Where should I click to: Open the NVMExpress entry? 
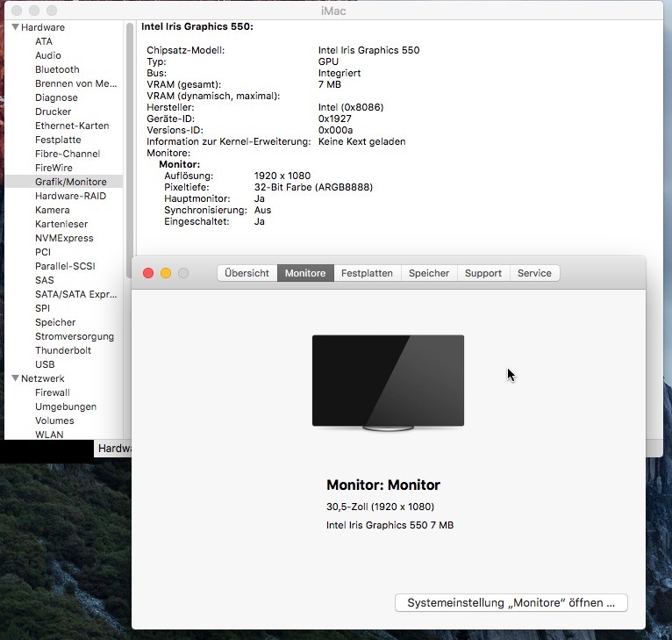pyautogui.click(x=64, y=238)
